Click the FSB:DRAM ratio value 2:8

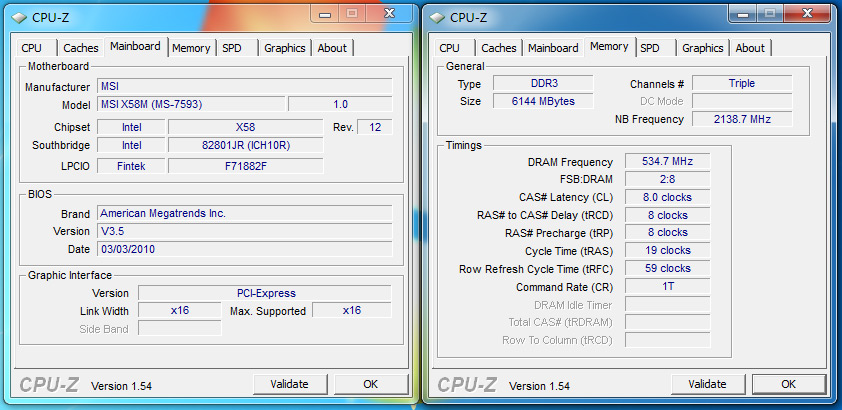click(x=667, y=179)
